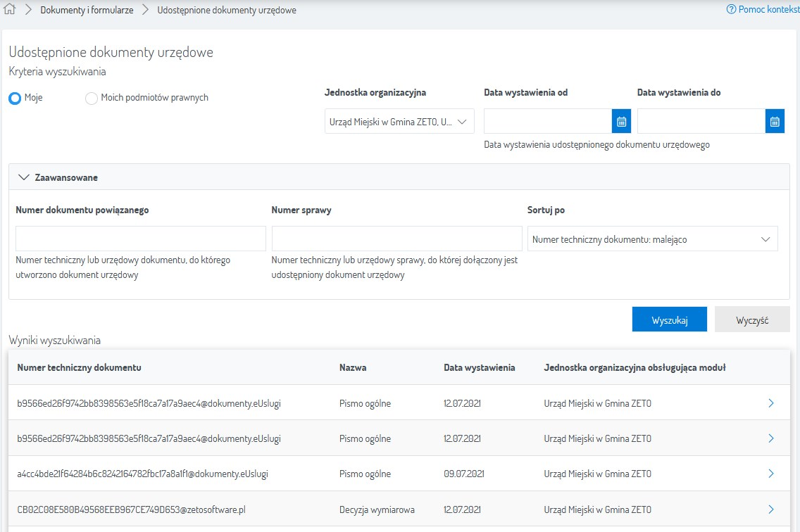Expand Jednostka organizacyjna dropdown
This screenshot has width=800, height=532.
(x=399, y=122)
